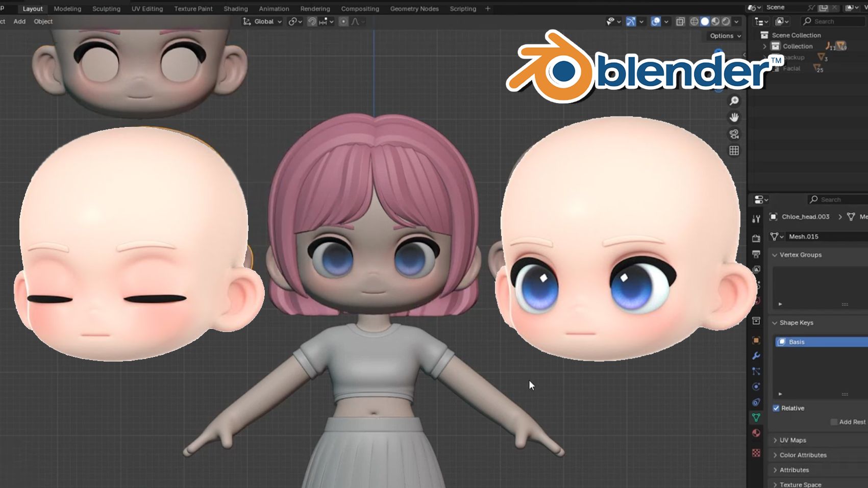Open the Render Properties camera icon

click(756, 239)
